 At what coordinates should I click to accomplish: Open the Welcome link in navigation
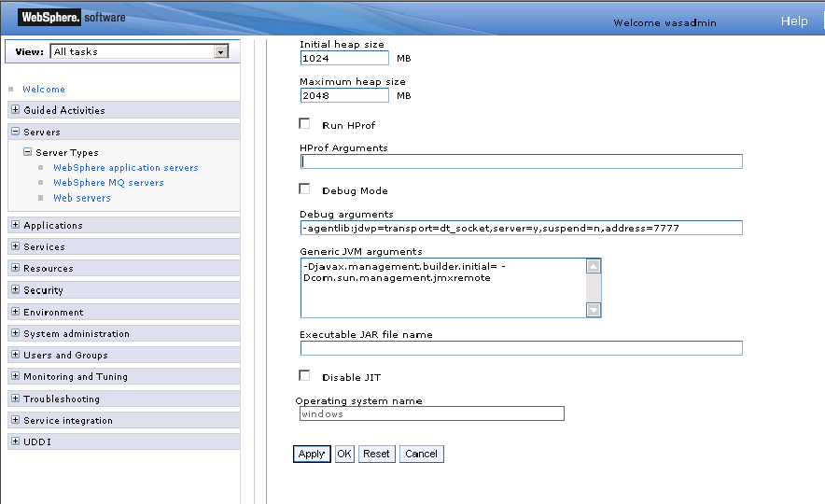(x=44, y=90)
